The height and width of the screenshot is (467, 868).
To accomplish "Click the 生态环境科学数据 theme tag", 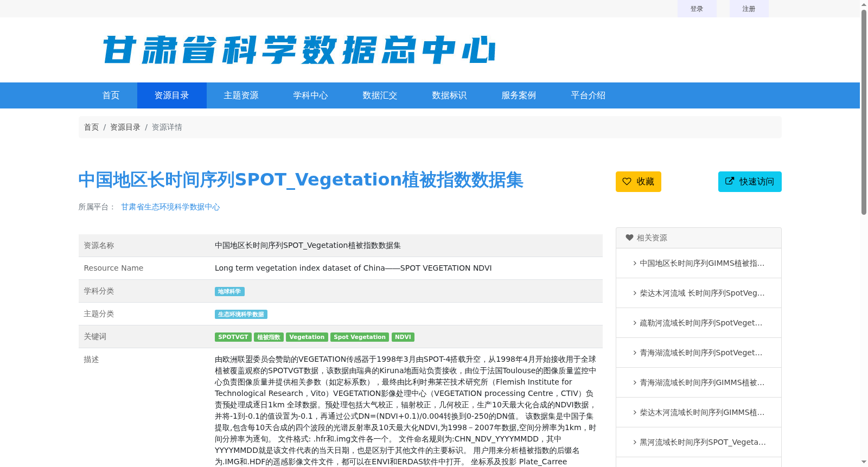I will click(x=241, y=314).
